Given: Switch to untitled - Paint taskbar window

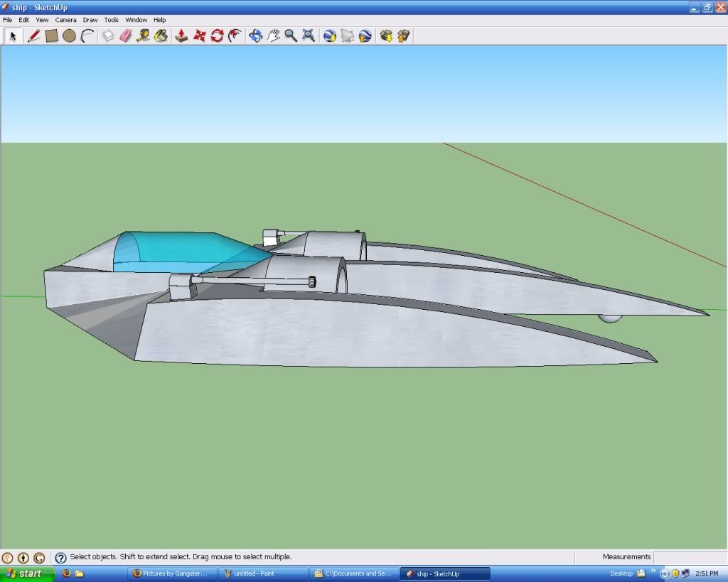Looking at the screenshot, I should (x=263, y=573).
